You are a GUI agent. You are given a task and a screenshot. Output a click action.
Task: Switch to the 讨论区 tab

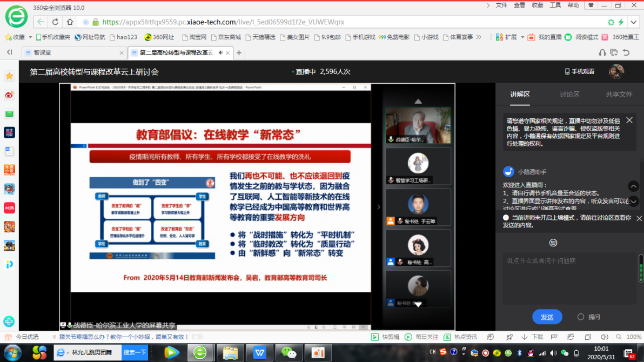[x=569, y=94]
